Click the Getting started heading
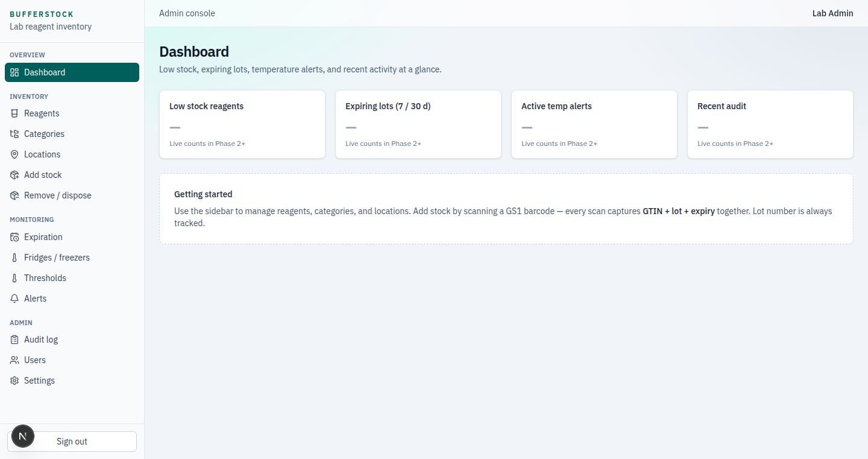 (x=203, y=194)
